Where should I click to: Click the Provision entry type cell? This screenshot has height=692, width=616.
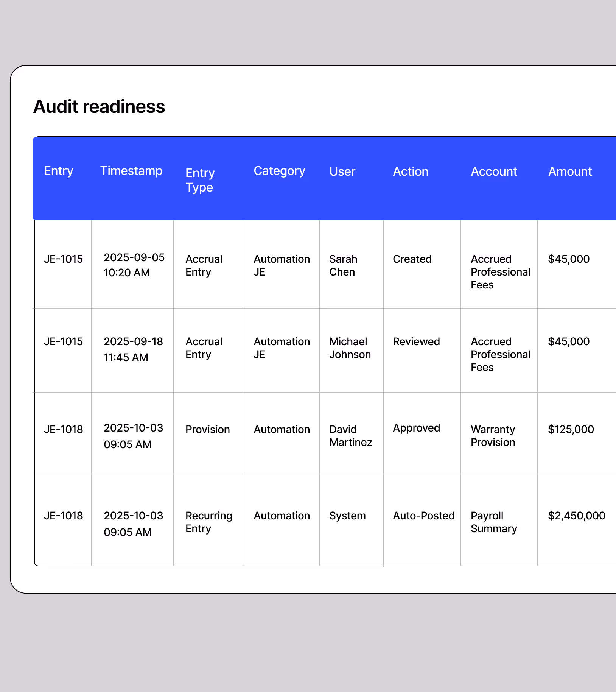(208, 429)
